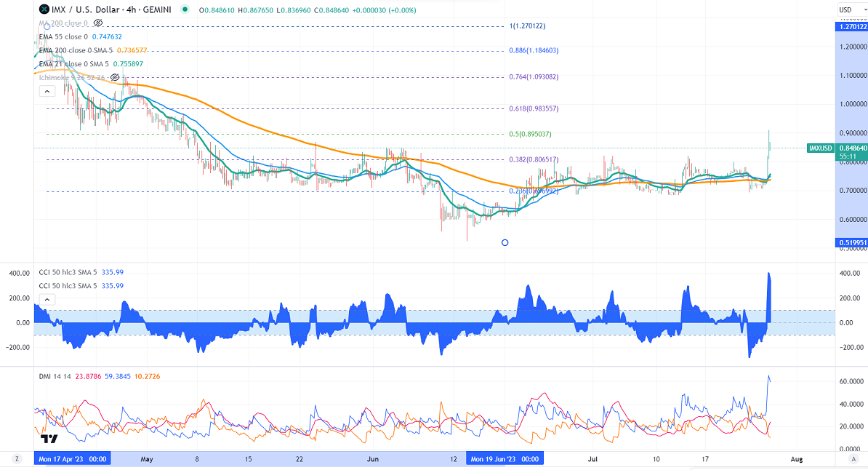868x470 pixels.
Task: Click the Z timezone button at bottom-left
Action: coord(16,460)
